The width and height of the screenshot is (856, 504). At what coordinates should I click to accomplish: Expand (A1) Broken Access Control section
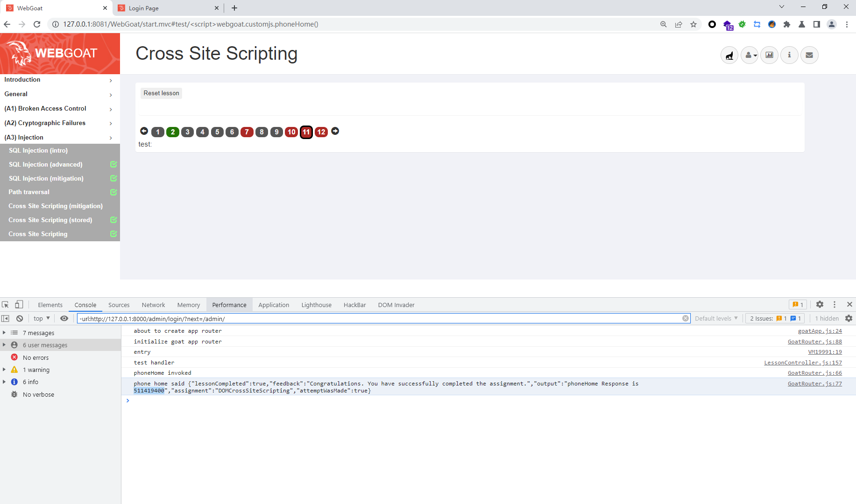coord(60,109)
